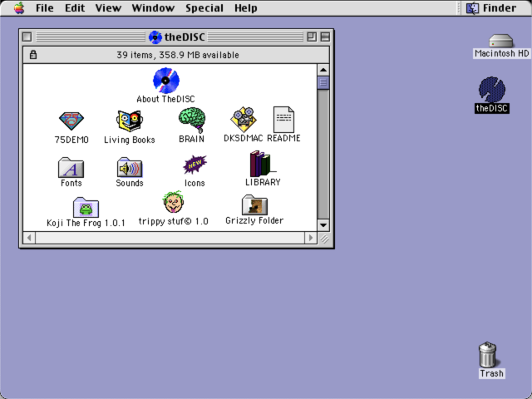Select the Living Books icon

click(x=130, y=121)
